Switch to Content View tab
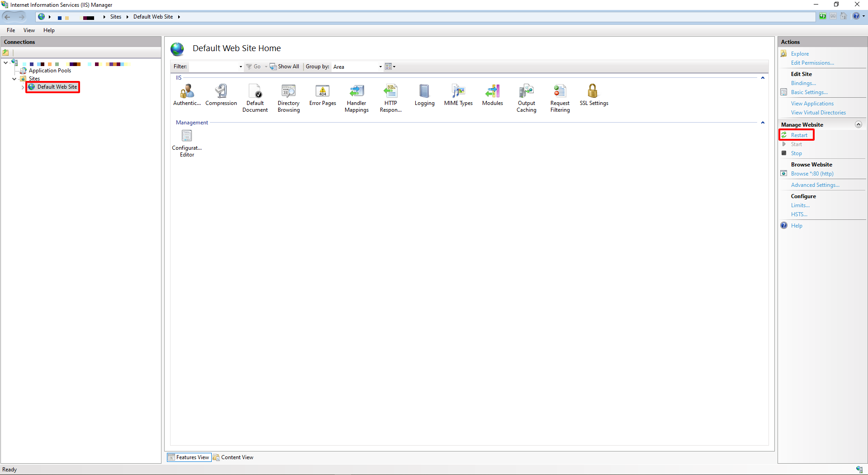 [233, 457]
